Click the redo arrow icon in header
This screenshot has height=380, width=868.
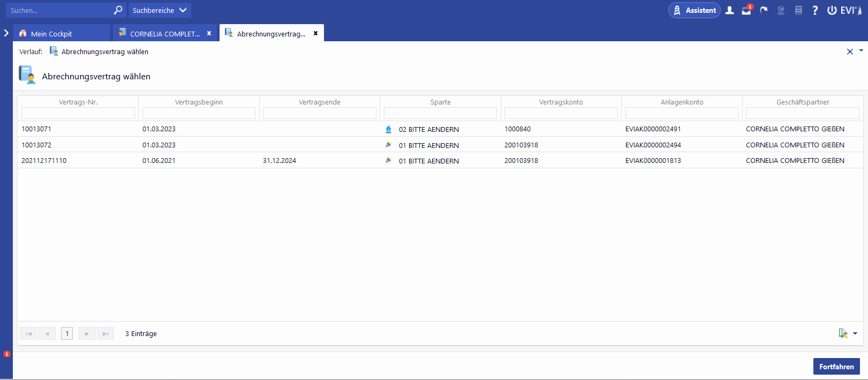point(764,10)
